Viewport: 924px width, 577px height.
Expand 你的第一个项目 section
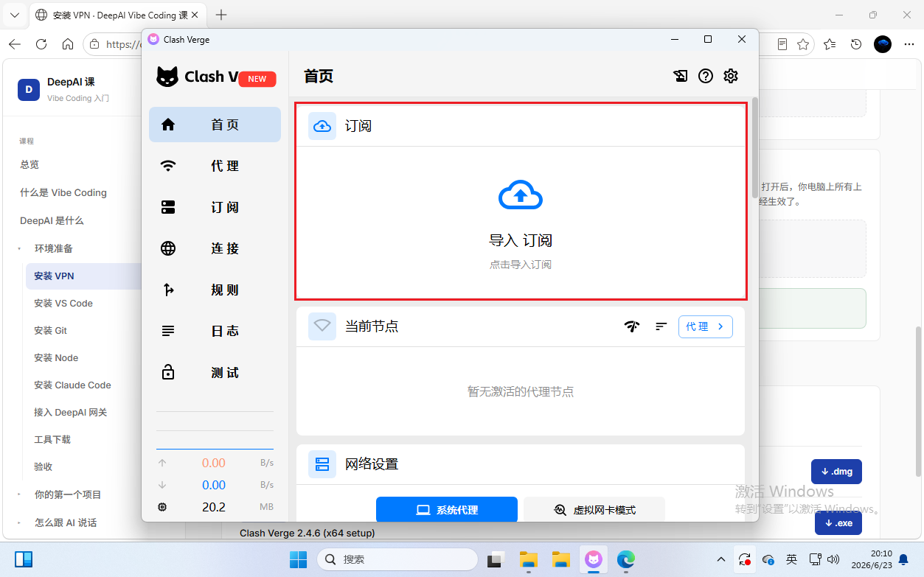click(x=68, y=494)
